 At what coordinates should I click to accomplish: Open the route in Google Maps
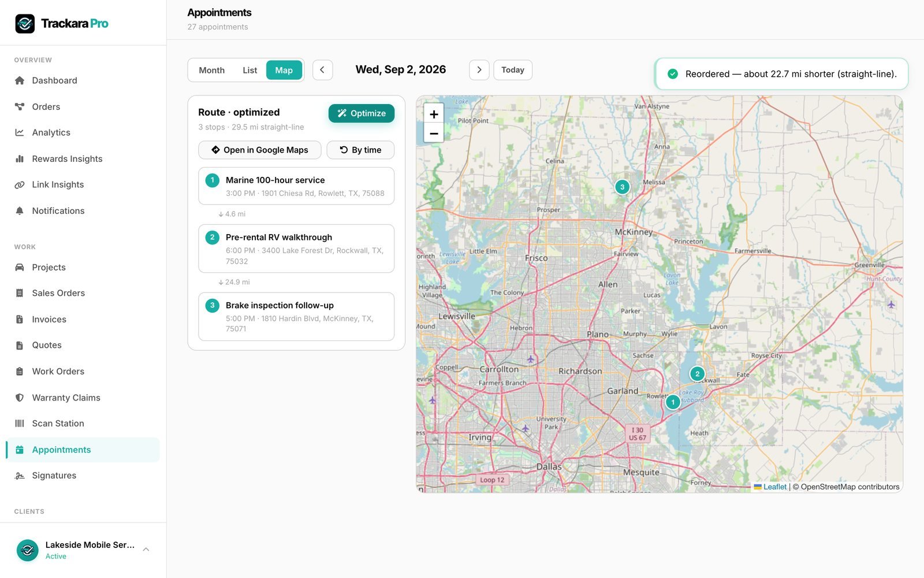(x=260, y=150)
